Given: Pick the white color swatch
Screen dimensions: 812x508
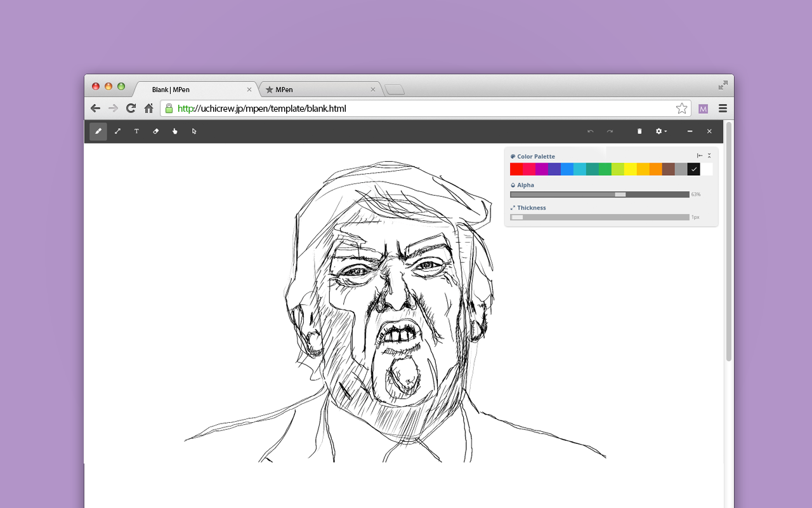Looking at the screenshot, I should click(x=707, y=169).
